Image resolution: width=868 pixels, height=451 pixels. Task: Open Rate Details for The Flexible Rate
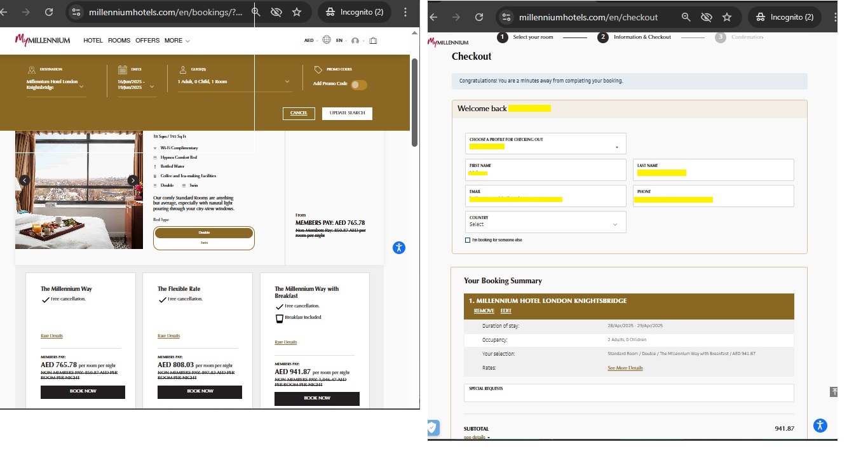coord(168,336)
